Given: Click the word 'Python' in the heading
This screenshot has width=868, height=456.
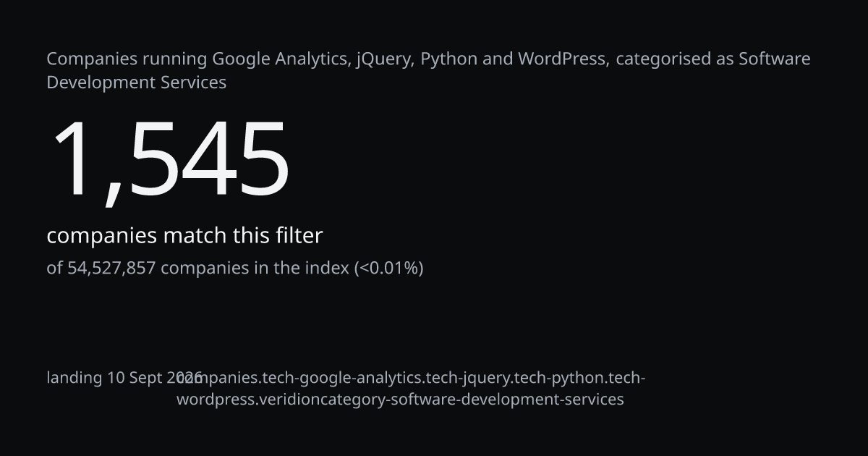Looking at the screenshot, I should pyautogui.click(x=448, y=59).
